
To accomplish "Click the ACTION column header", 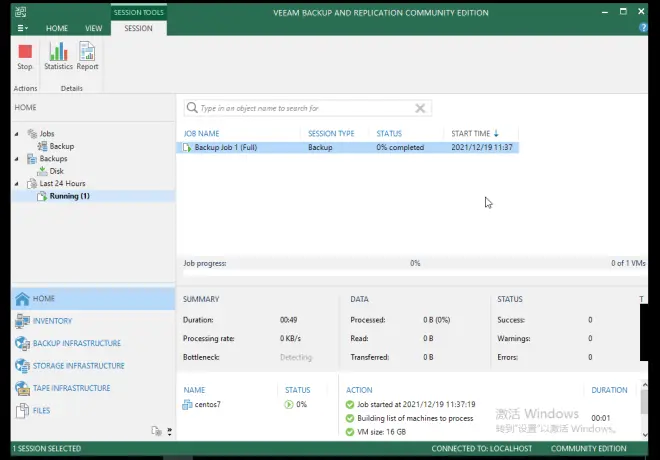I will point(359,390).
